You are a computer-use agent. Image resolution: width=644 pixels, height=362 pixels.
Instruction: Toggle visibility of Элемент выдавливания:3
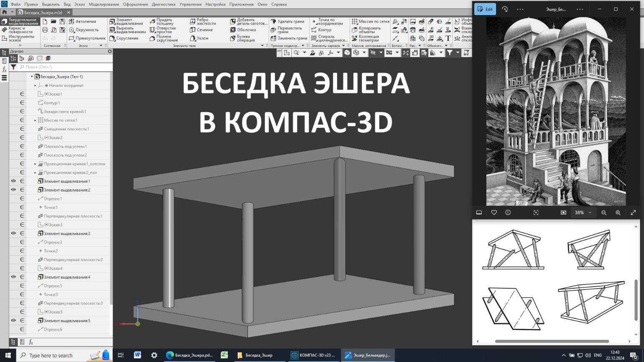pos(13,233)
